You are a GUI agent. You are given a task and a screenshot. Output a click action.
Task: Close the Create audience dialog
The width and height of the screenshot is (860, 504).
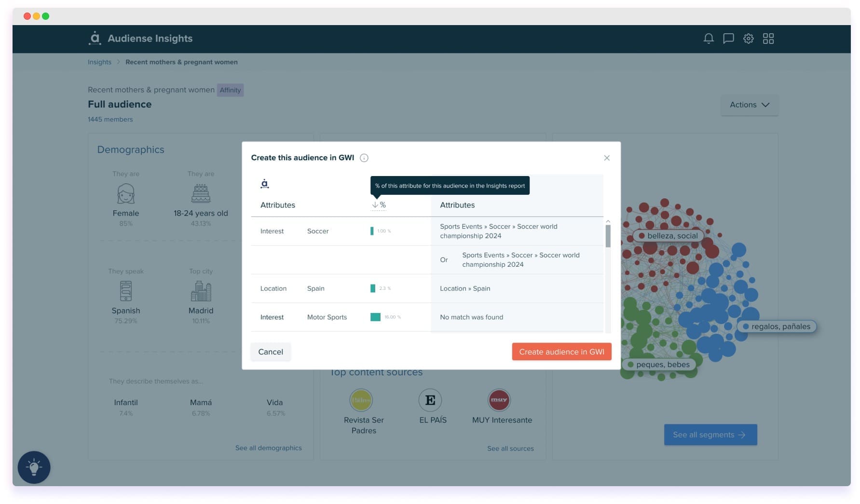tap(607, 158)
